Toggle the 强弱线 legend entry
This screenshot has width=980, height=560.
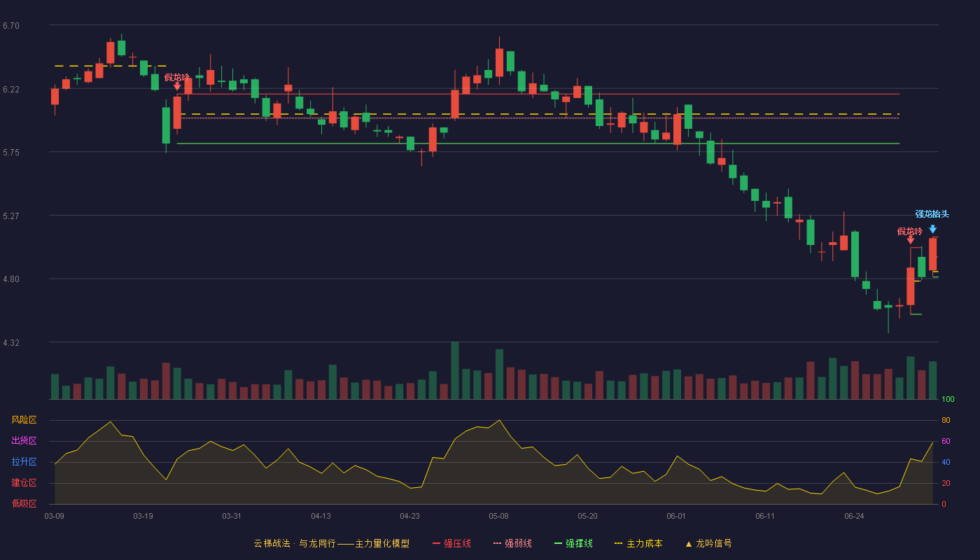(x=512, y=543)
